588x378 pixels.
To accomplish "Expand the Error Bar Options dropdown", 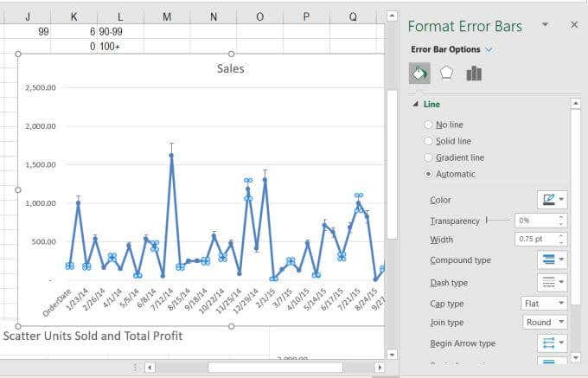I will click(x=489, y=49).
